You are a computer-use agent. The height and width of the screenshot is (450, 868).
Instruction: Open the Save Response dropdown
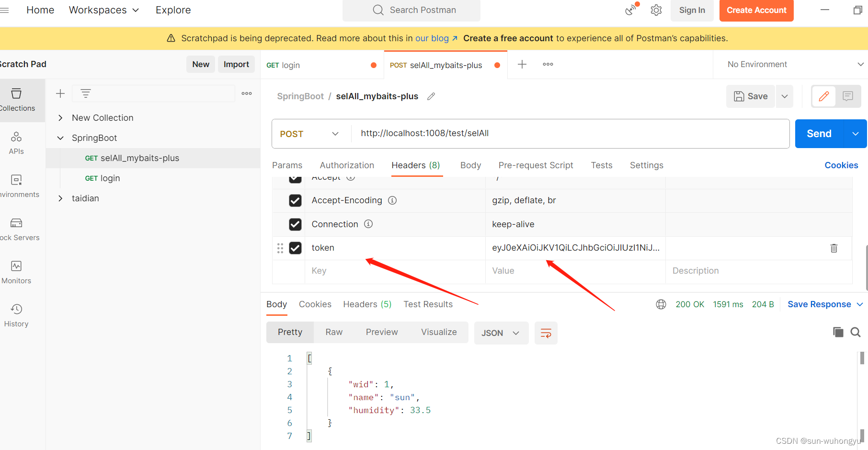click(825, 304)
